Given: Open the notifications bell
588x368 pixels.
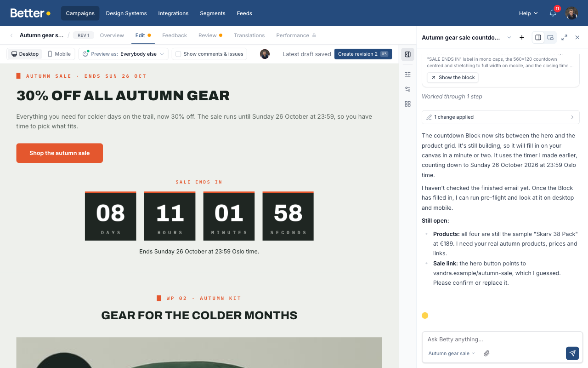Looking at the screenshot, I should point(553,13).
